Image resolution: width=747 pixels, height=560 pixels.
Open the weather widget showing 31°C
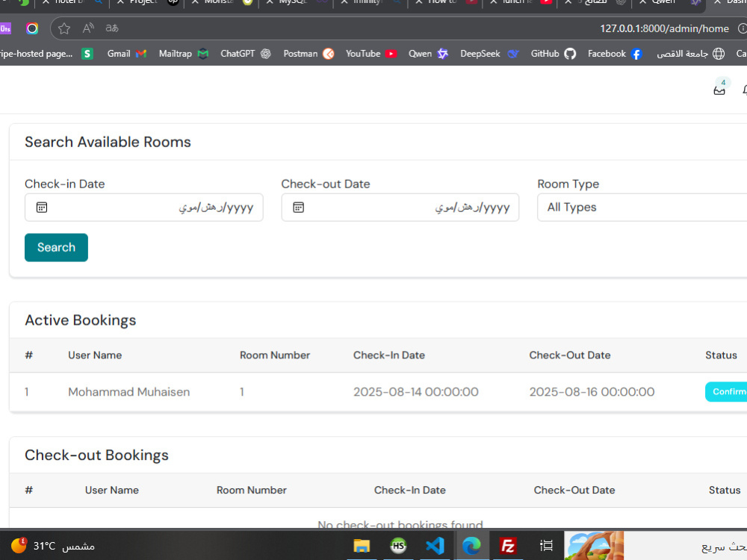click(52, 546)
